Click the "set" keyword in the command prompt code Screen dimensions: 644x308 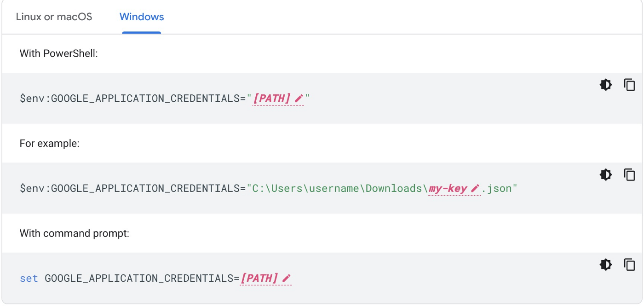click(29, 278)
